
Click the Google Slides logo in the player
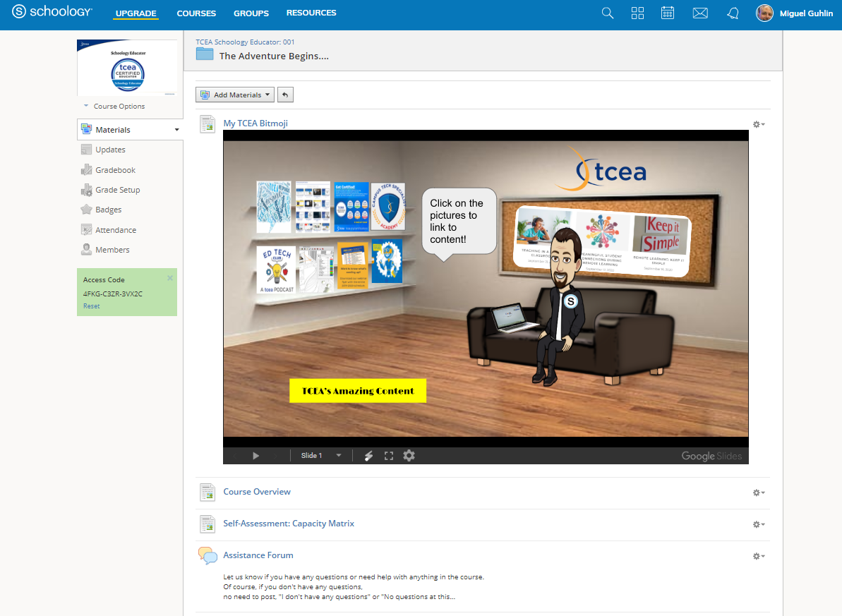(711, 456)
